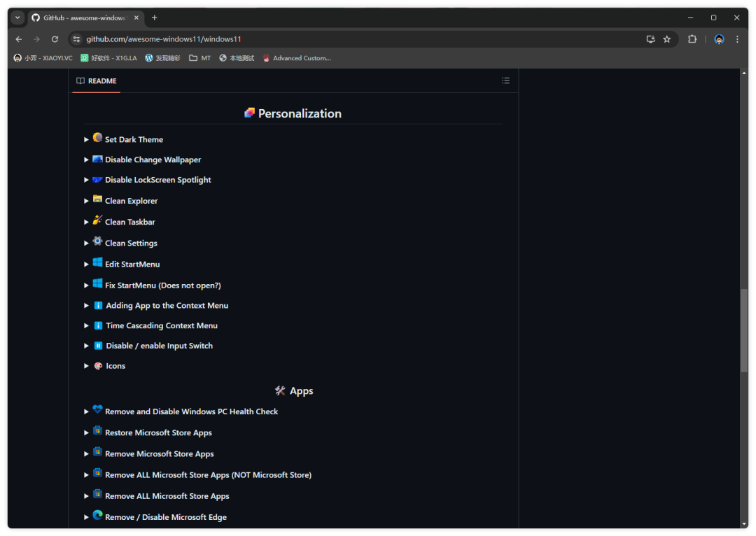Open the MT bookmarks folder
This screenshot has height=536, width=756.
pyautogui.click(x=200, y=58)
